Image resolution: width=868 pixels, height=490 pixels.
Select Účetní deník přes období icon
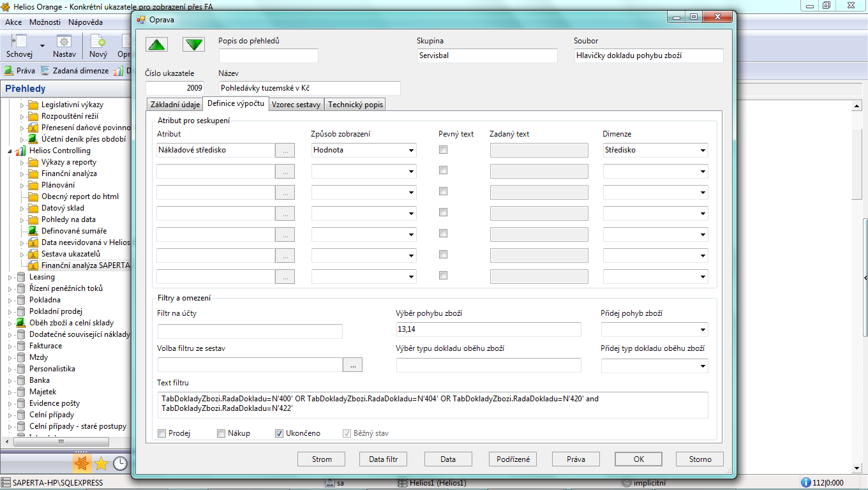(x=33, y=139)
